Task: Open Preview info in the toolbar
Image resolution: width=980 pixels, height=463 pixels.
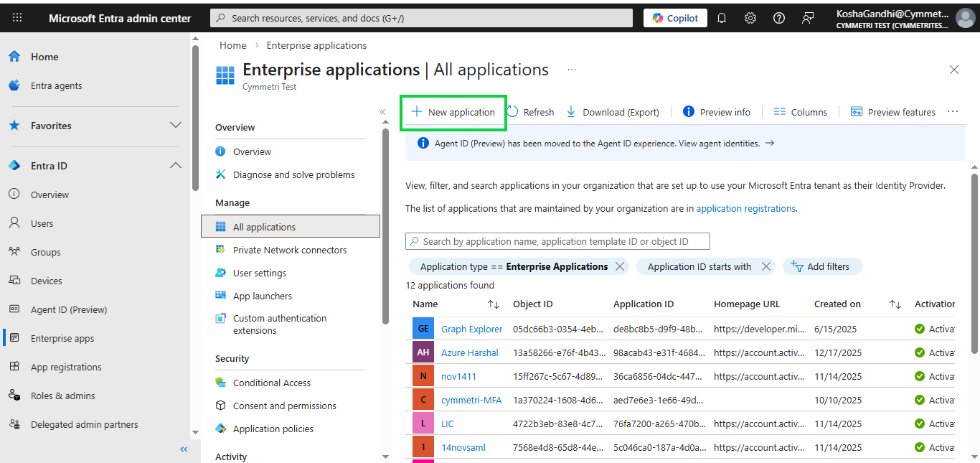Action: tap(717, 112)
